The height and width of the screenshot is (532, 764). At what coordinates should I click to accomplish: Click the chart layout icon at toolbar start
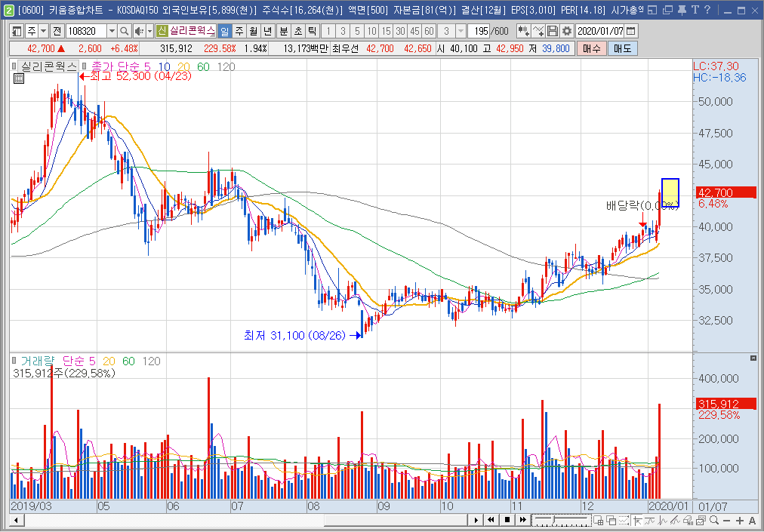point(17,31)
